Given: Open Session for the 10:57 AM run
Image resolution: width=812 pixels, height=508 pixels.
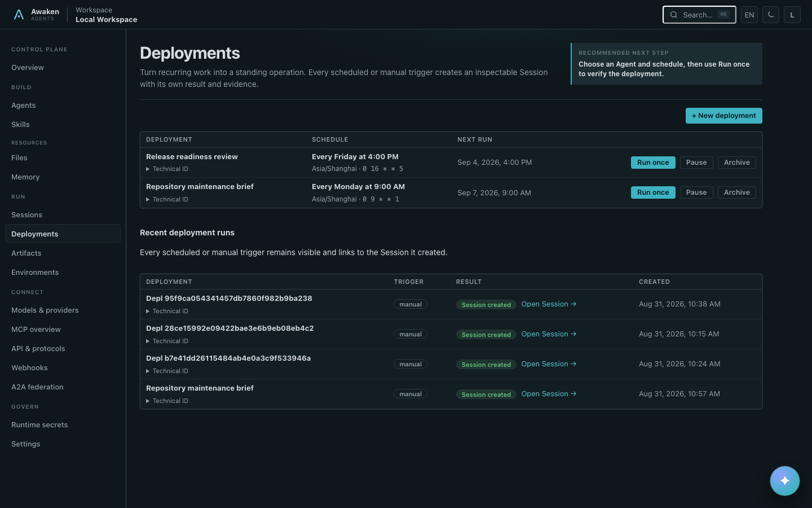Looking at the screenshot, I should tap(549, 394).
